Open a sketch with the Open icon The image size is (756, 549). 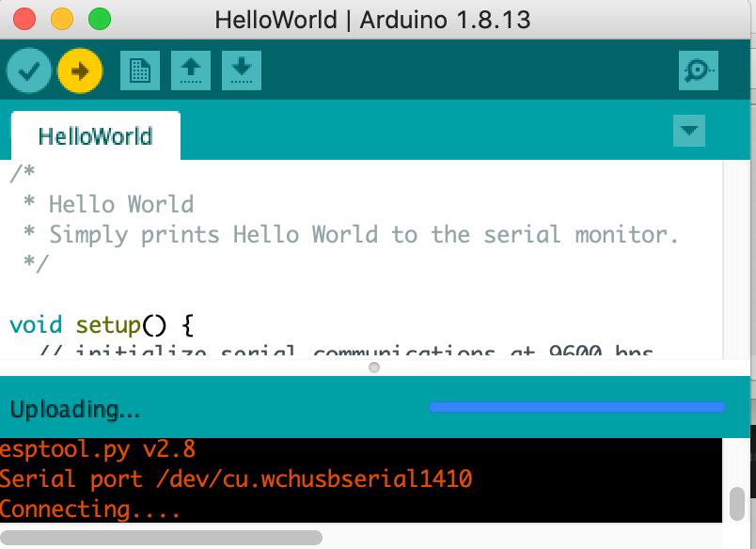[191, 71]
